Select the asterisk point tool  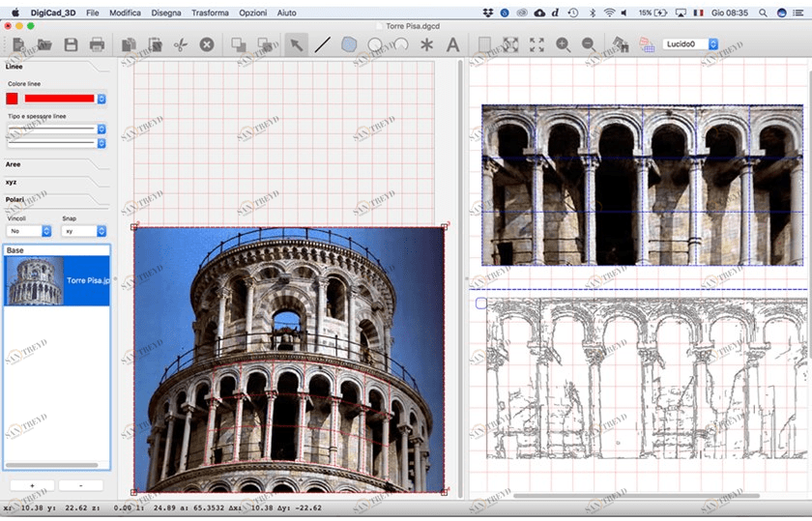(426, 44)
